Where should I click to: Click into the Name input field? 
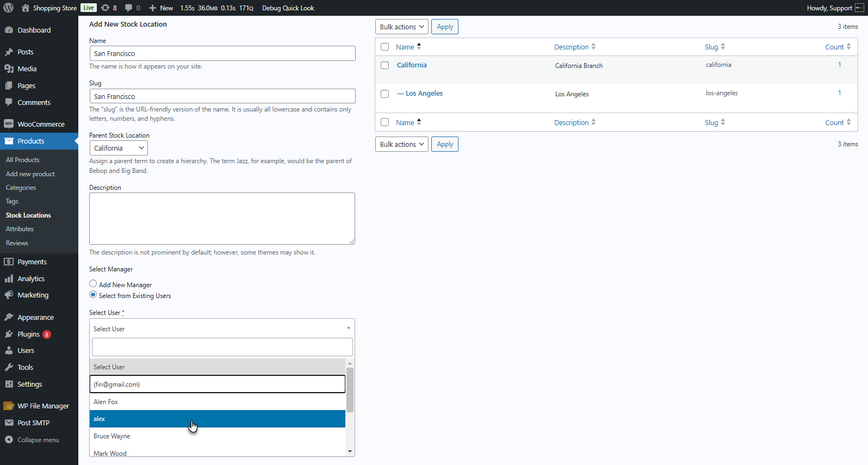222,53
